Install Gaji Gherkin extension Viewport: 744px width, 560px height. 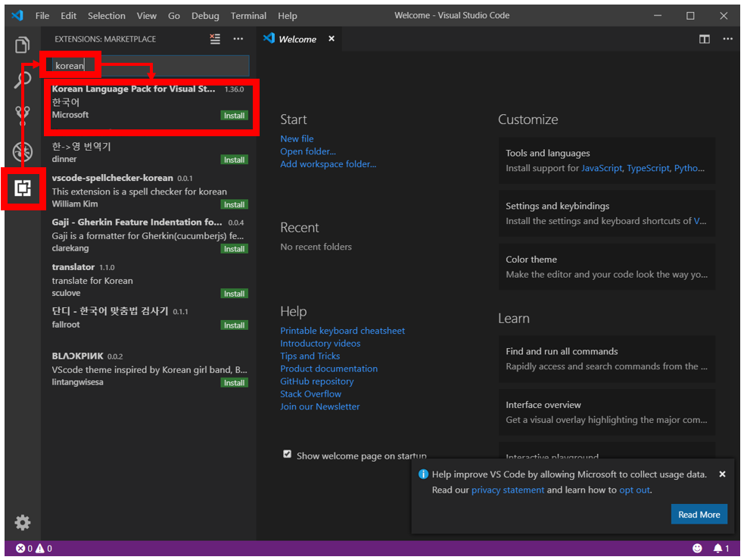(x=235, y=249)
